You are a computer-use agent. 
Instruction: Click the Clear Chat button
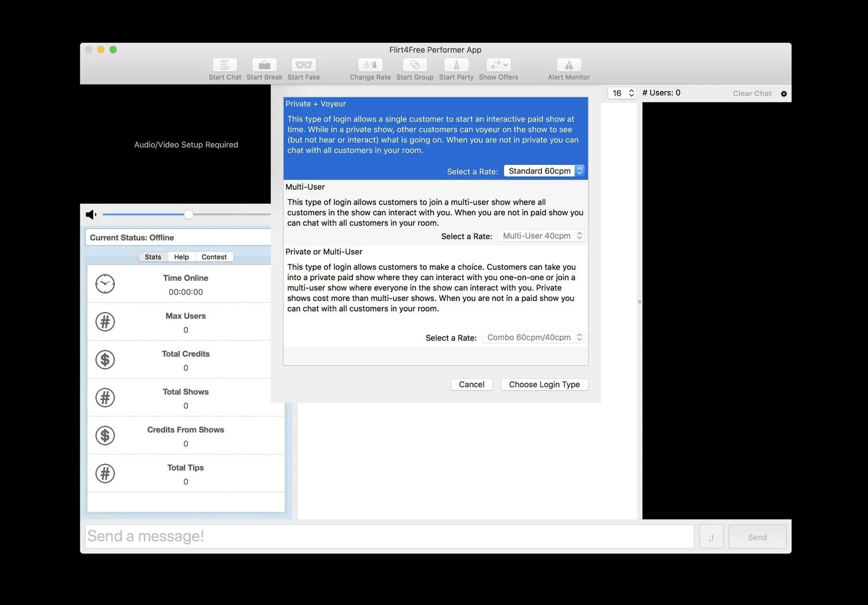[x=752, y=93]
